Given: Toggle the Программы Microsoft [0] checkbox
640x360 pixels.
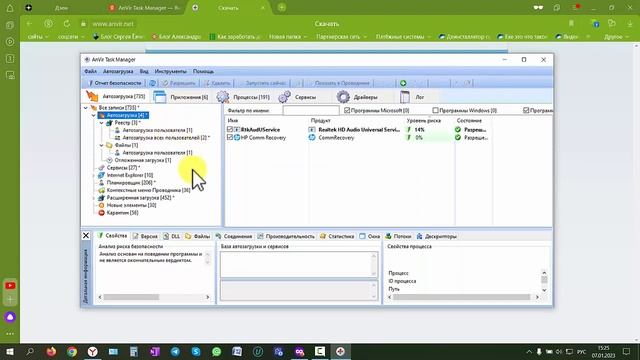Looking at the screenshot, I should 347,110.
